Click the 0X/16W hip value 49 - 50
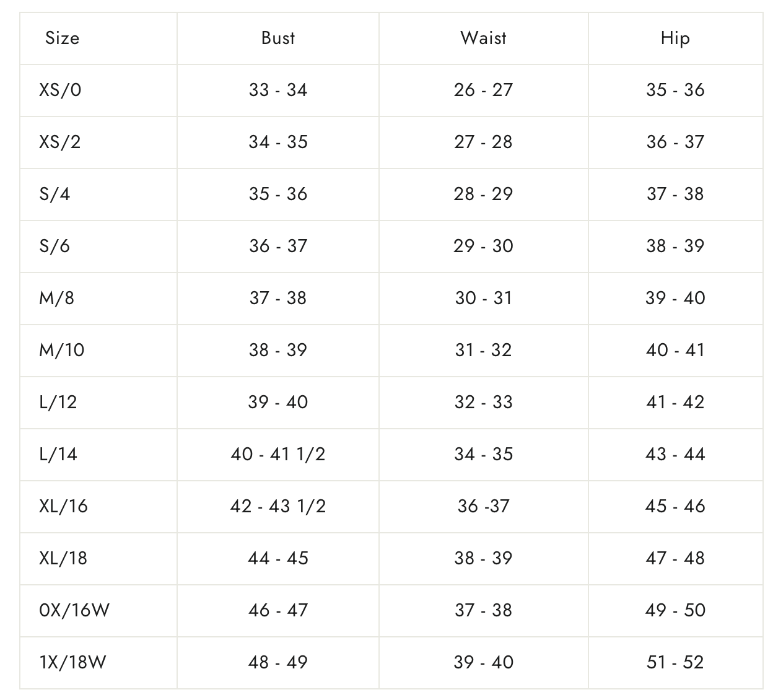Viewport: 773px width, 700px height. point(675,611)
